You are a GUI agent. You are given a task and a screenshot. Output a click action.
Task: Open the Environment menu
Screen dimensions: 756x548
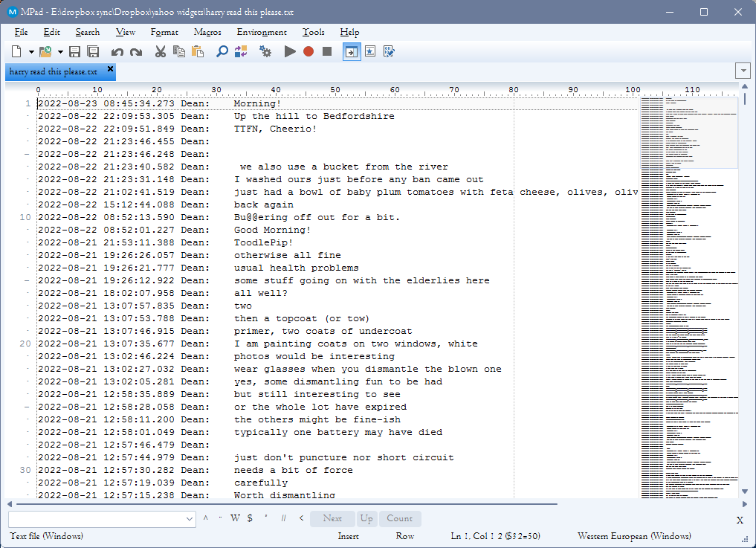(261, 32)
